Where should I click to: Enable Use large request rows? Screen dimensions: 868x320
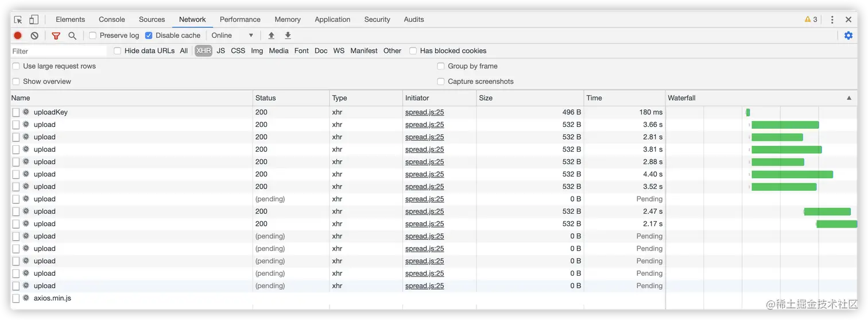pos(16,66)
